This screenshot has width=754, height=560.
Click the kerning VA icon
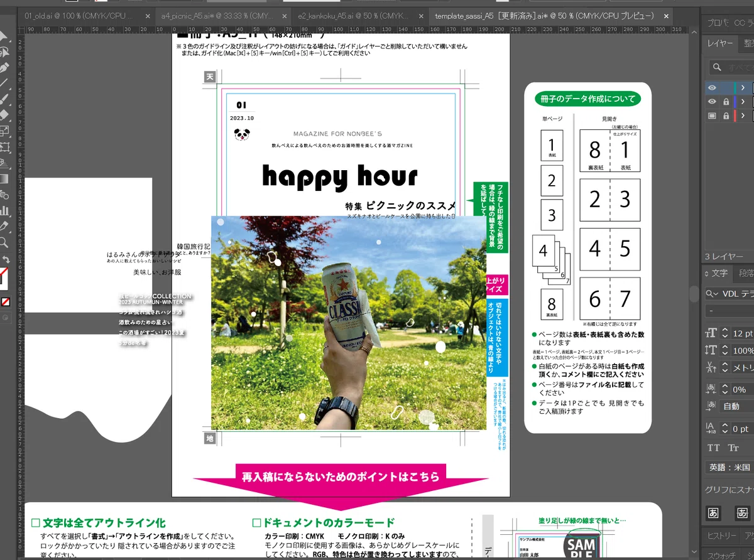(x=711, y=368)
